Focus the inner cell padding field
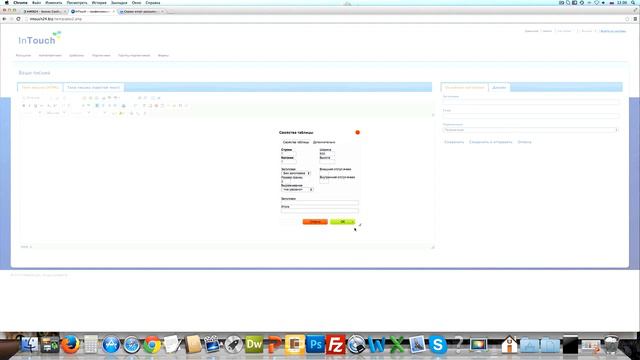 coord(324,181)
